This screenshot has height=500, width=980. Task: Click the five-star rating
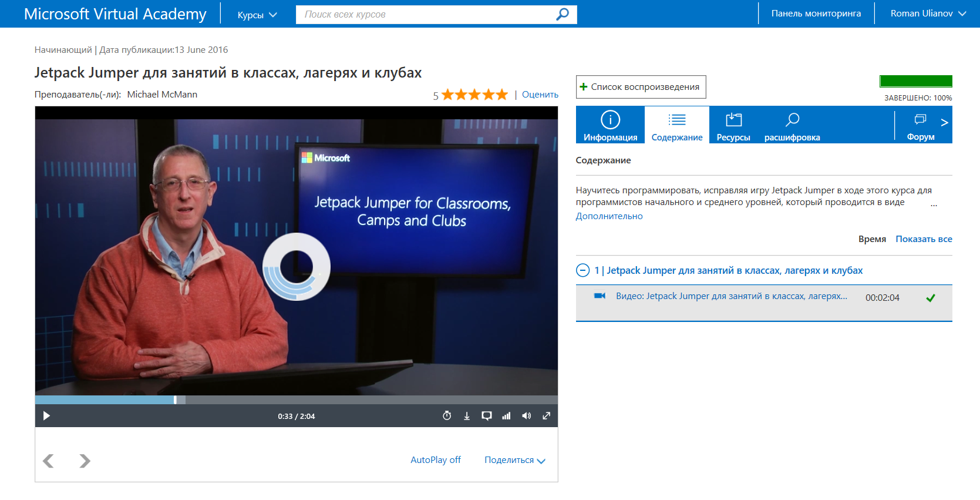pos(474,95)
